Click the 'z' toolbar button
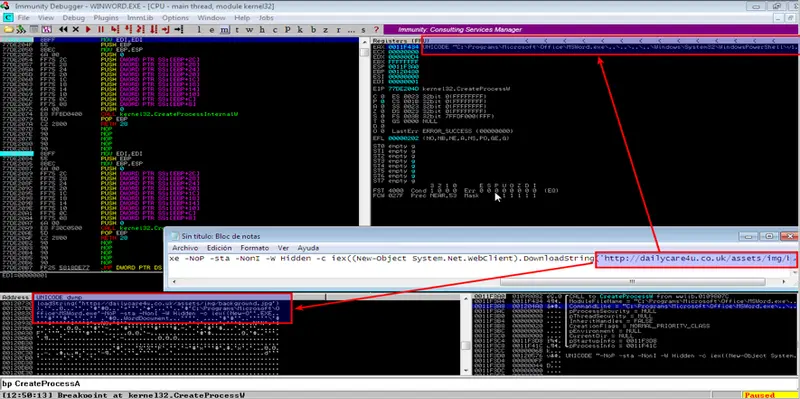The image size is (800, 399). click(326, 30)
